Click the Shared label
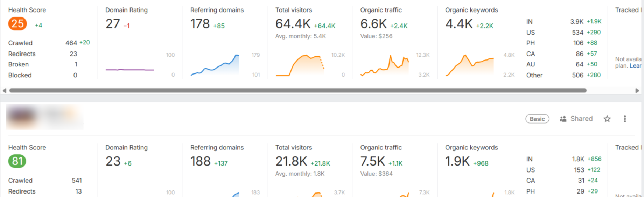 pyautogui.click(x=581, y=119)
